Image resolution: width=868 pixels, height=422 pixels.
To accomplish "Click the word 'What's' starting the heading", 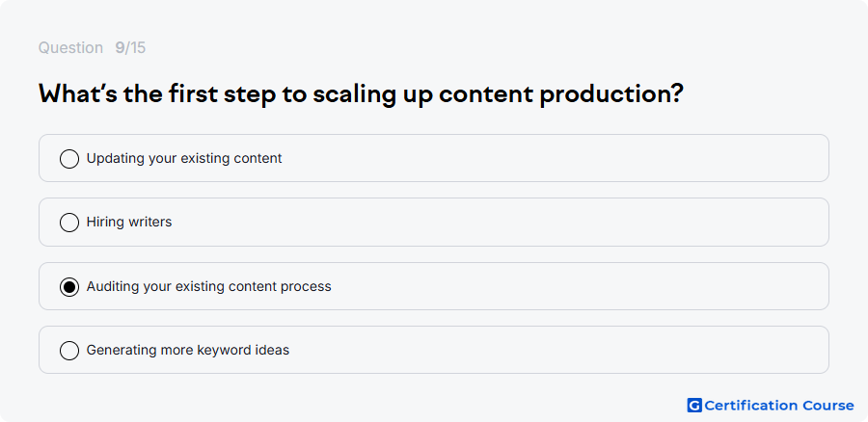I will point(77,93).
